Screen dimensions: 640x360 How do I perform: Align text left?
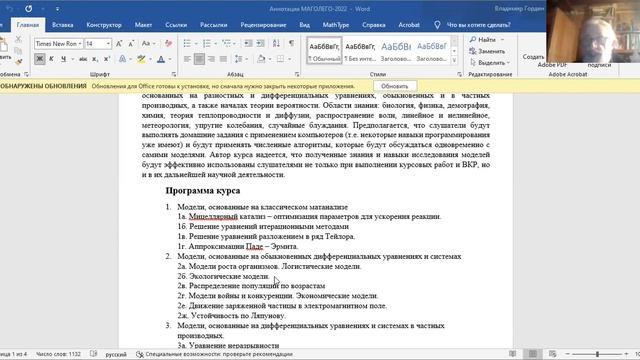(187, 59)
